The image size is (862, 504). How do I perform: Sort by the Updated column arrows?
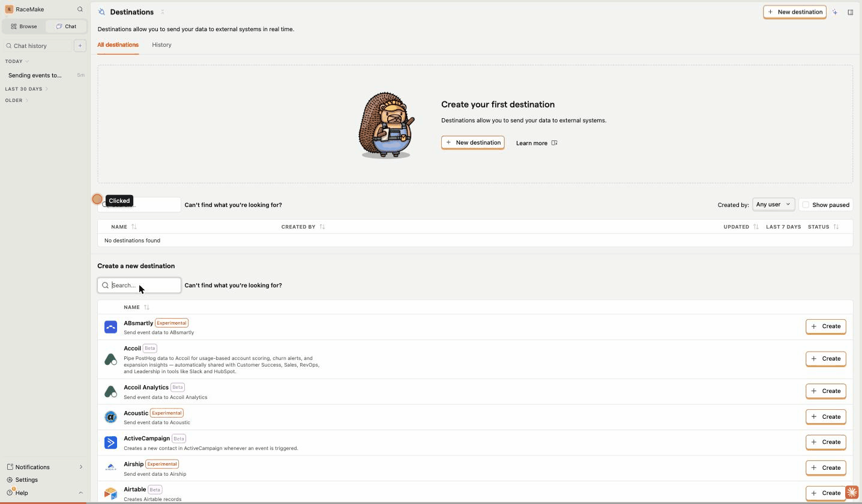click(756, 227)
